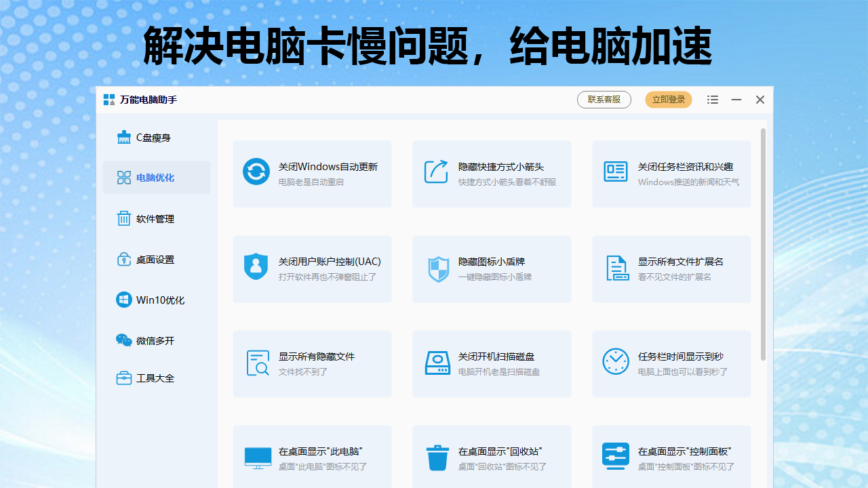
Task: Open the C盘瘦身 sidebar tab
Action: coord(157,138)
